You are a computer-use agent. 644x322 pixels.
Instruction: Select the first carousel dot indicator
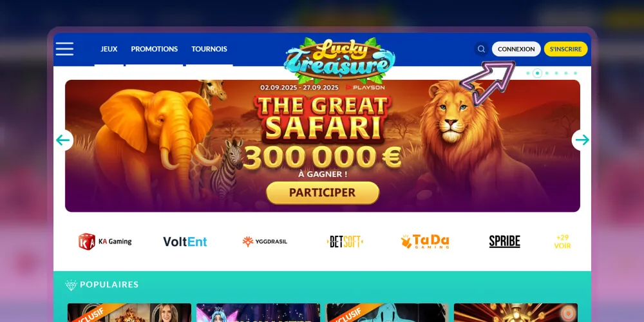click(528, 73)
